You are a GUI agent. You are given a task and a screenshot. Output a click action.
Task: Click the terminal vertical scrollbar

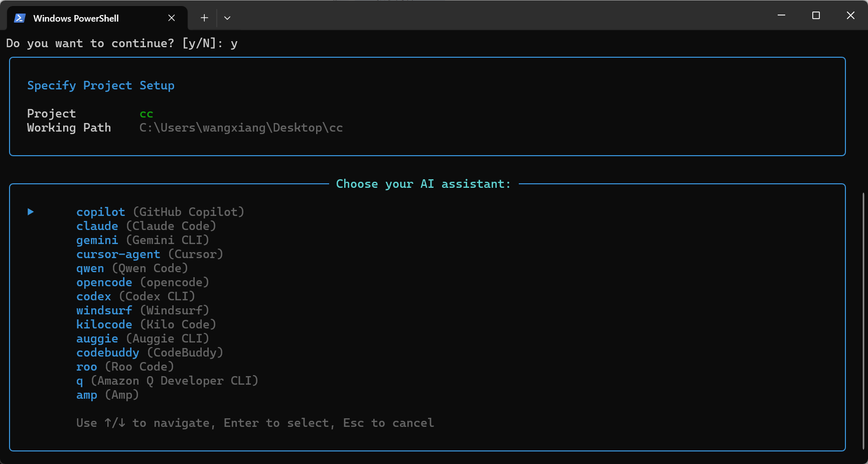[863, 321]
